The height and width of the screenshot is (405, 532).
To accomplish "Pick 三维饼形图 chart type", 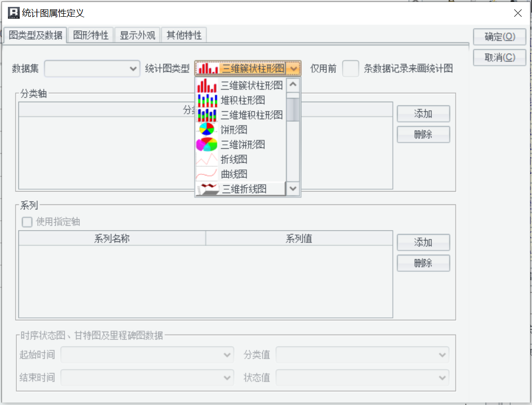I will pyautogui.click(x=241, y=144).
